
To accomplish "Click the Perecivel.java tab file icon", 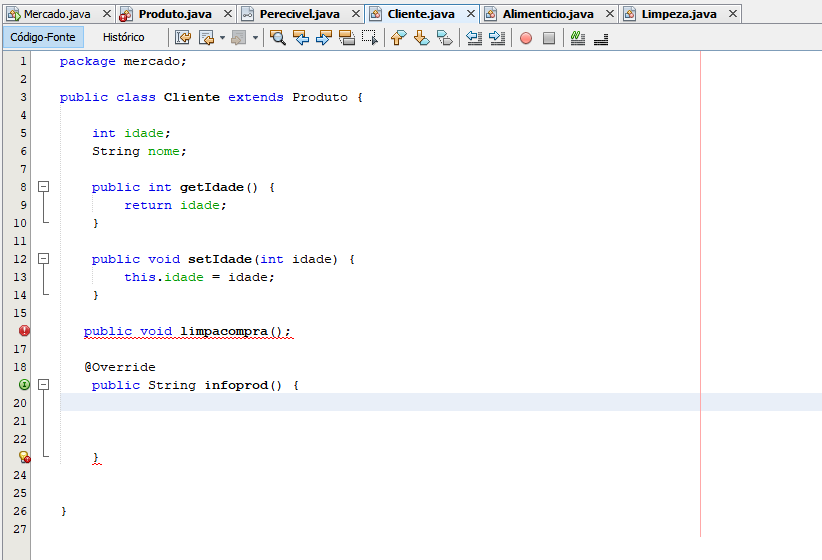I will coord(247,14).
